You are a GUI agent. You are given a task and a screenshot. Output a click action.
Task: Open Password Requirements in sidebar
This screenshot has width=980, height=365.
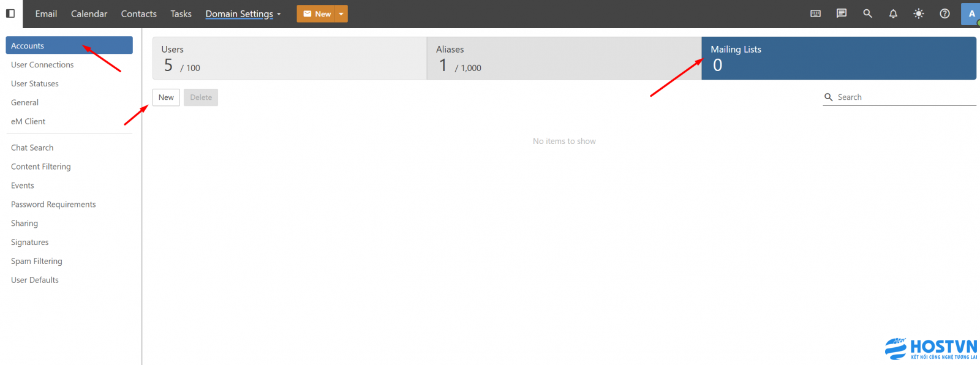click(x=53, y=205)
